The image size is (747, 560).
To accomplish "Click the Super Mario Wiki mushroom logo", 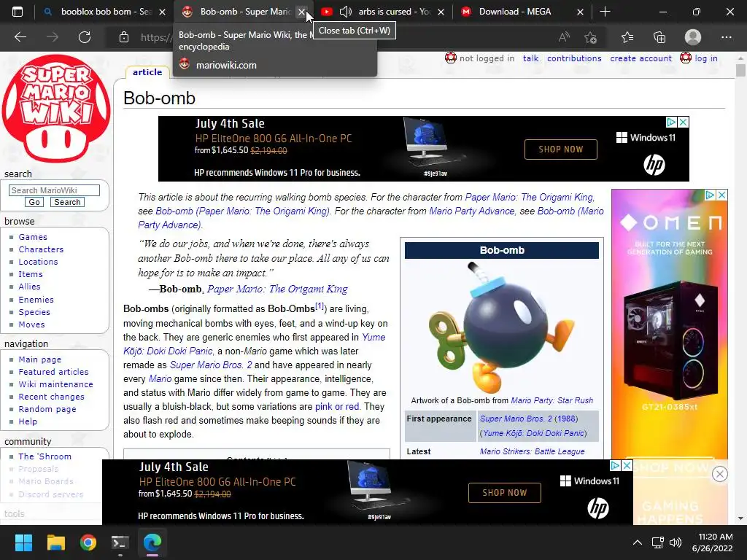I will coord(56,109).
